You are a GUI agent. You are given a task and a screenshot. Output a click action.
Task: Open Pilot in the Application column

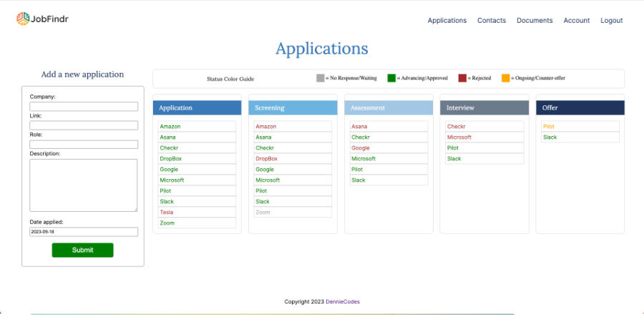pos(197,190)
